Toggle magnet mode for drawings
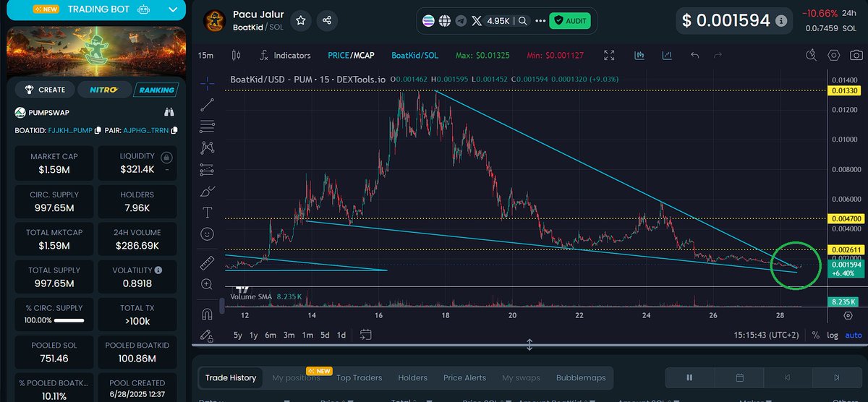The width and height of the screenshot is (868, 402). coord(208,314)
